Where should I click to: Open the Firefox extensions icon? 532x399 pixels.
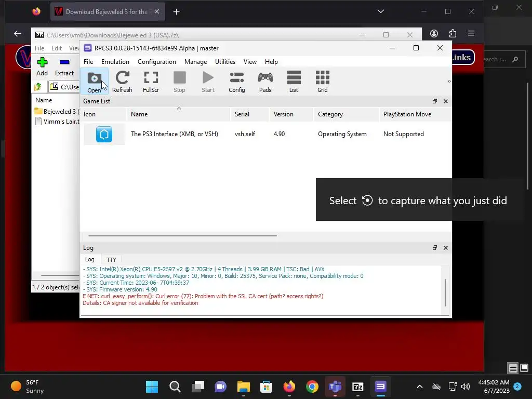[x=453, y=33]
